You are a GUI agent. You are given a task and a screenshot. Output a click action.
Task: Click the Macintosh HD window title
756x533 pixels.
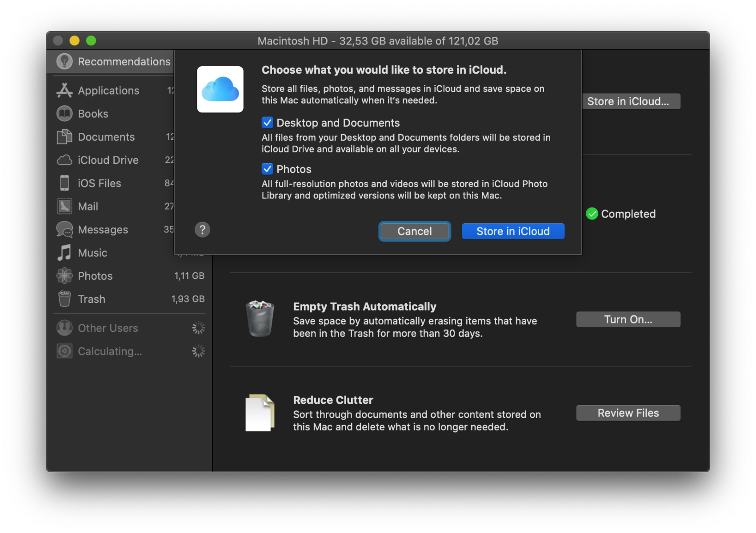point(378,41)
